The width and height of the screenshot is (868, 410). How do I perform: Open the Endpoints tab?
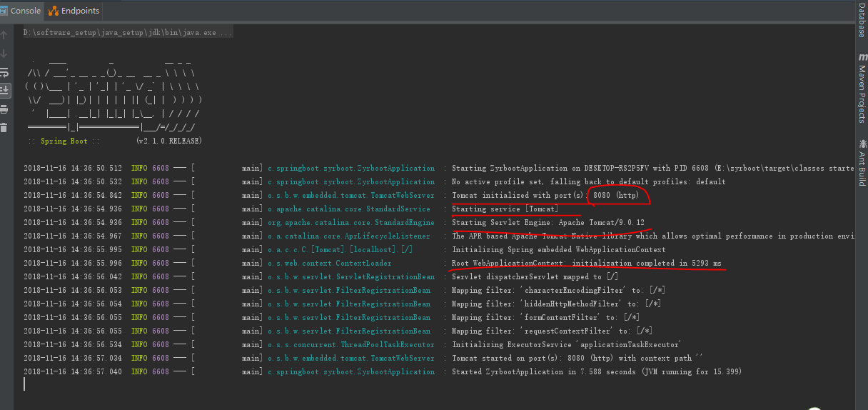click(x=74, y=11)
